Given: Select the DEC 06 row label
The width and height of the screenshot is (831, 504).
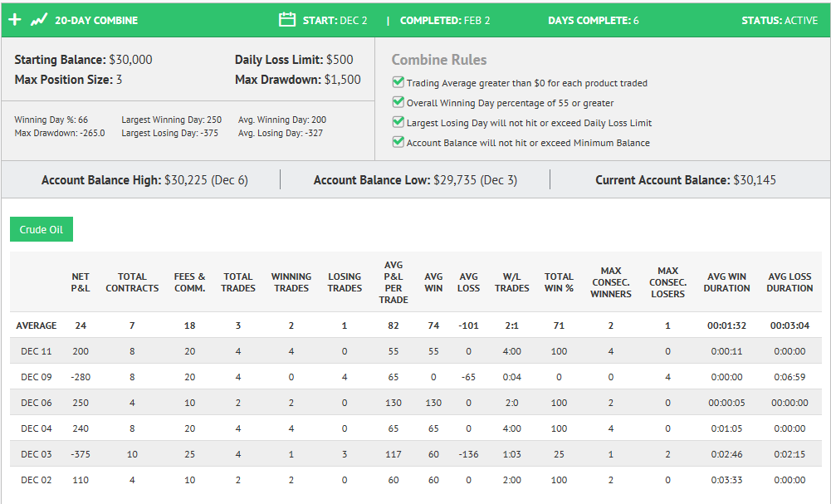Looking at the screenshot, I should [x=36, y=403].
